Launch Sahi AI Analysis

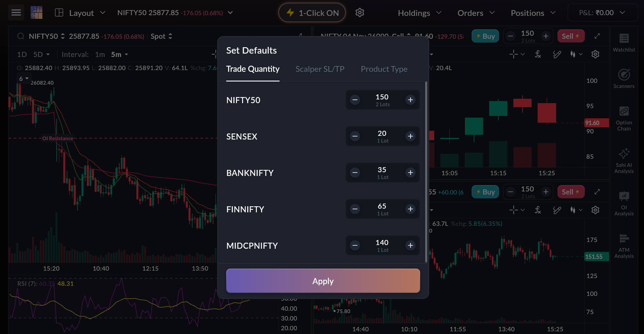(x=623, y=161)
